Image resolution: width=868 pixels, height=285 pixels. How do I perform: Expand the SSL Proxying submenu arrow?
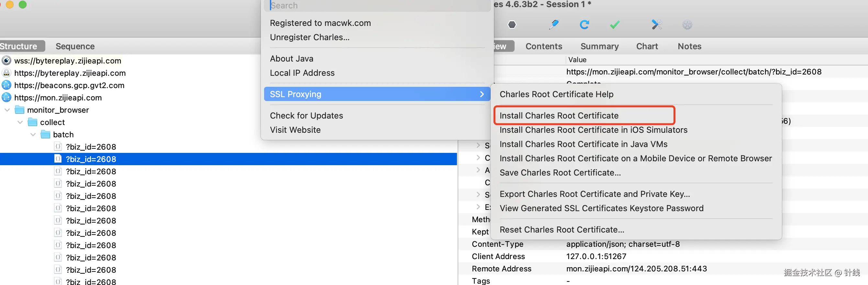[x=482, y=94]
